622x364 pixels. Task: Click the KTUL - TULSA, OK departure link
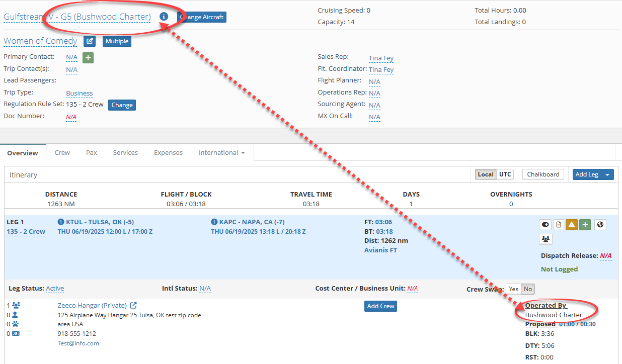pyautogui.click(x=100, y=222)
